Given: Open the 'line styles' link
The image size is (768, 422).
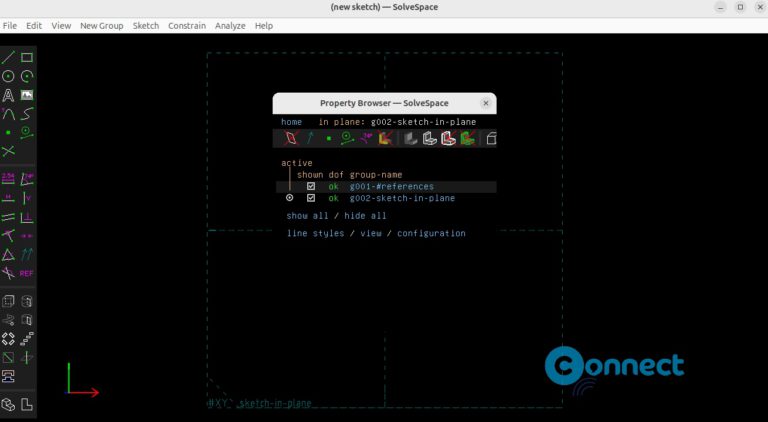Looking at the screenshot, I should click(315, 233).
